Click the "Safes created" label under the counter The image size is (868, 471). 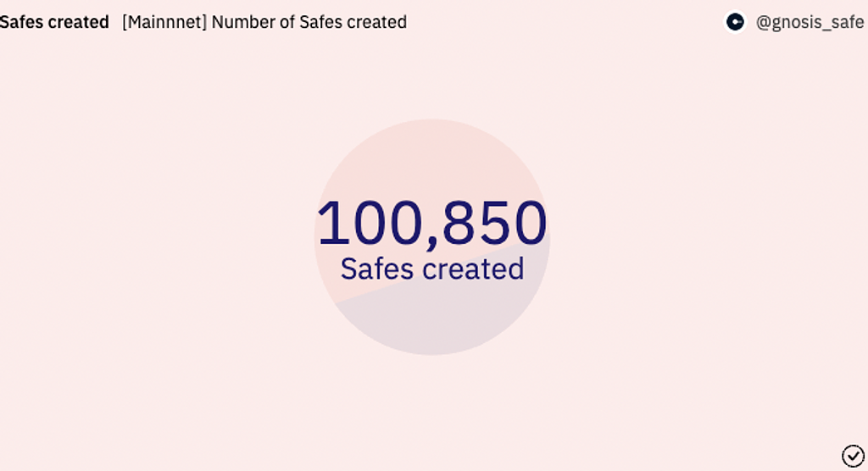pyautogui.click(x=432, y=269)
